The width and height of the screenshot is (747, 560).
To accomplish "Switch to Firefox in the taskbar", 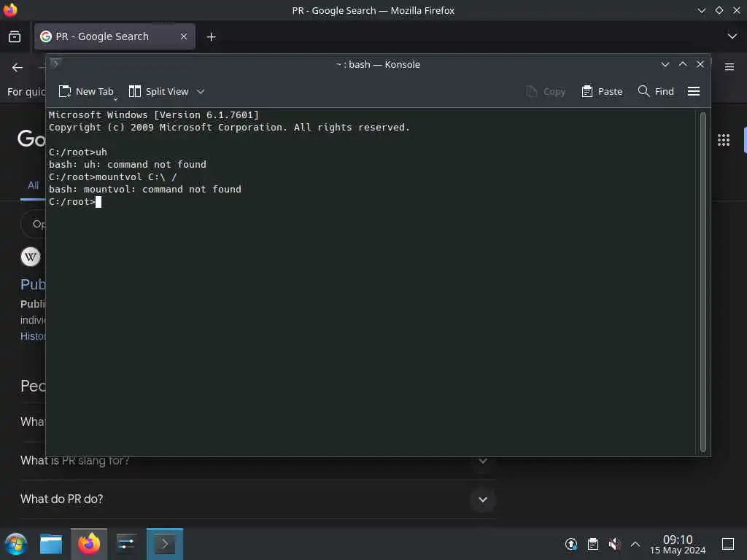I will point(89,544).
